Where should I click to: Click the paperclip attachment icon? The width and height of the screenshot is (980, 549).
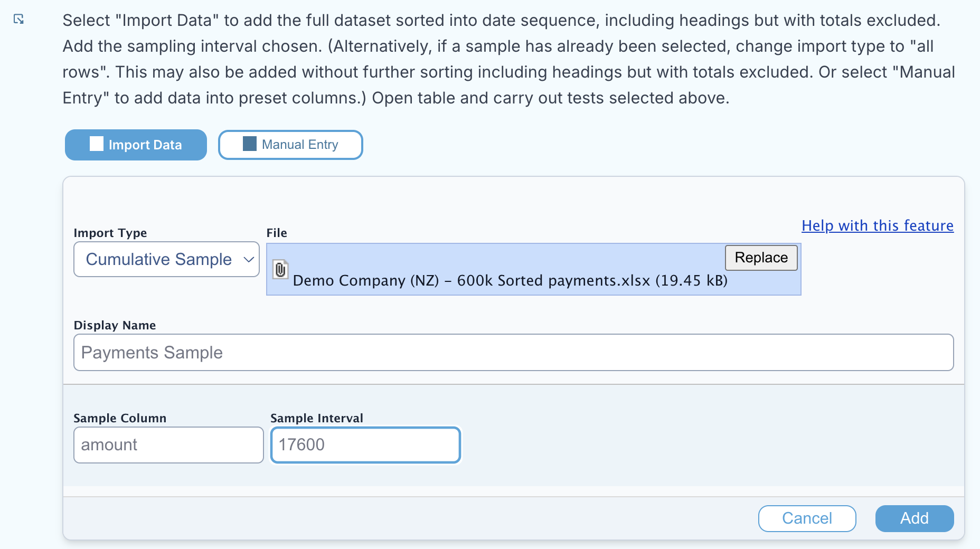[280, 269]
